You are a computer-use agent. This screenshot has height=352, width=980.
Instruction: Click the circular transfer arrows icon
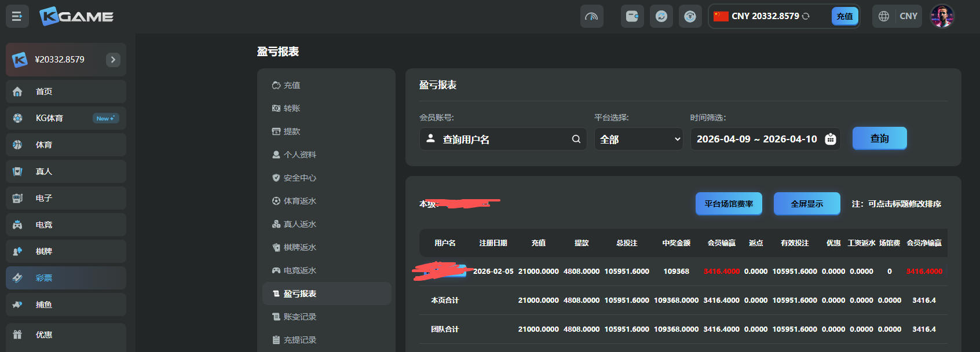tap(661, 16)
